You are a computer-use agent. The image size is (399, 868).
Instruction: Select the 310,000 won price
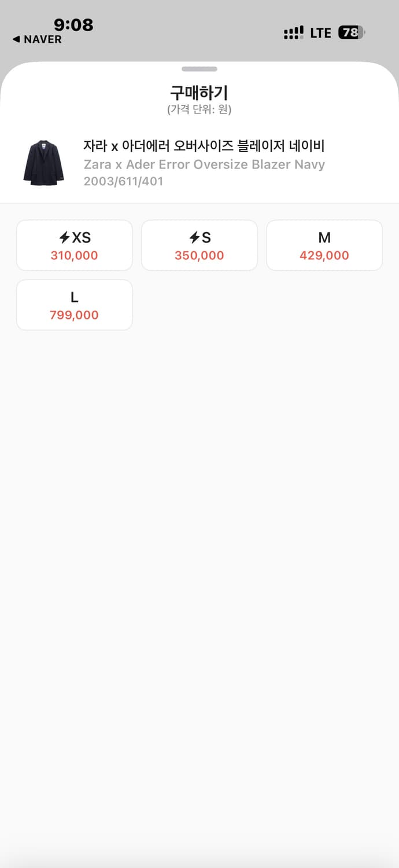point(74,256)
